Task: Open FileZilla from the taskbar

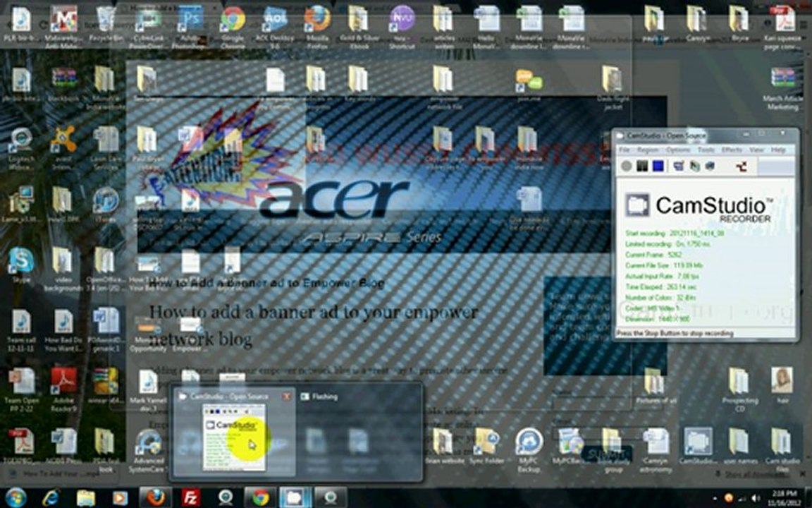Action: [x=190, y=497]
